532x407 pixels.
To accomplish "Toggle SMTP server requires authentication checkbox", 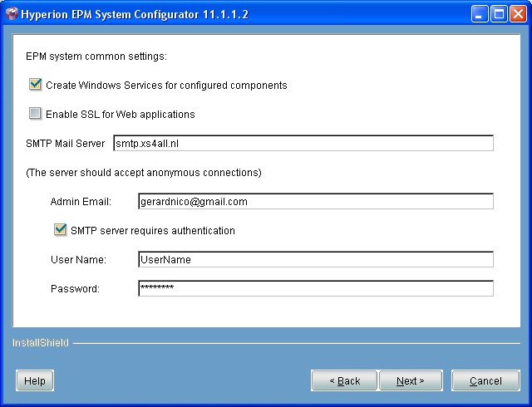I will click(60, 230).
